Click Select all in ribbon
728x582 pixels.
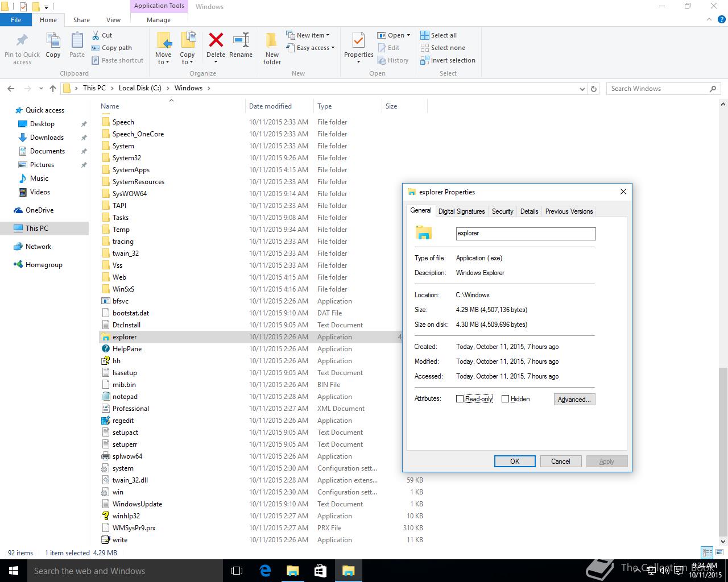[439, 35]
